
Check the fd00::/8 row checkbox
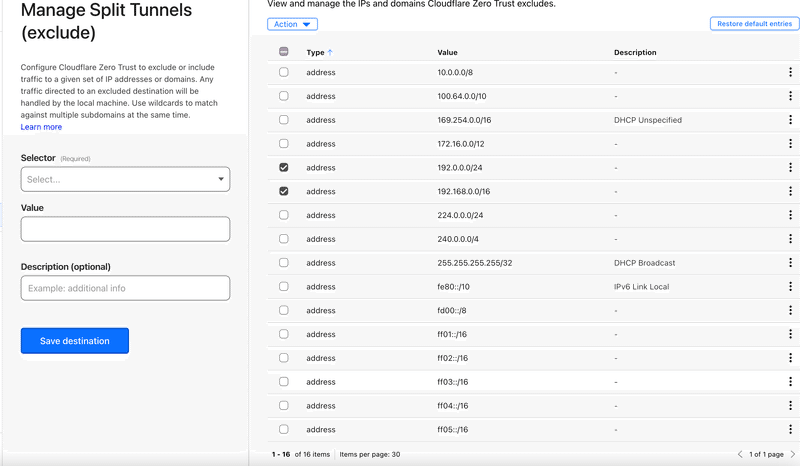[284, 310]
